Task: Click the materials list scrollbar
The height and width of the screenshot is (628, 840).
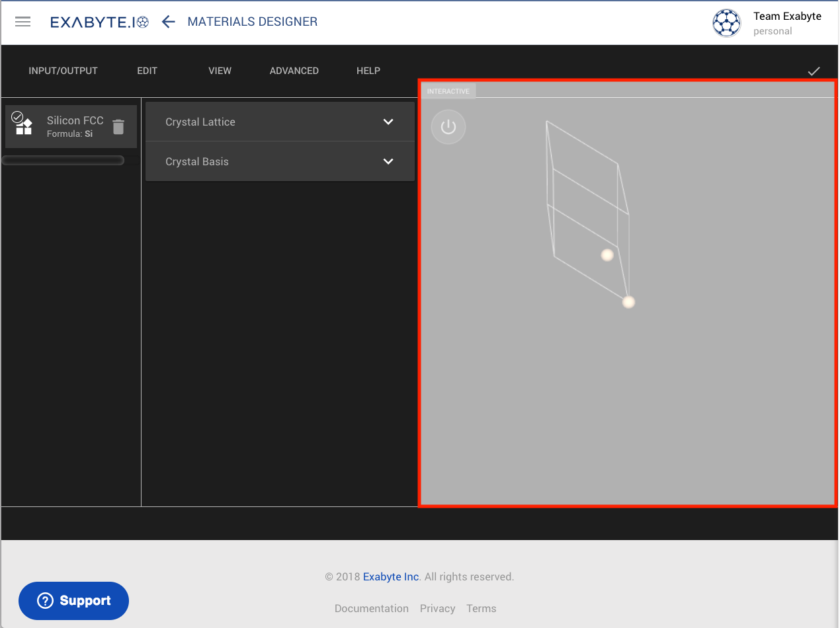Action: coord(63,159)
